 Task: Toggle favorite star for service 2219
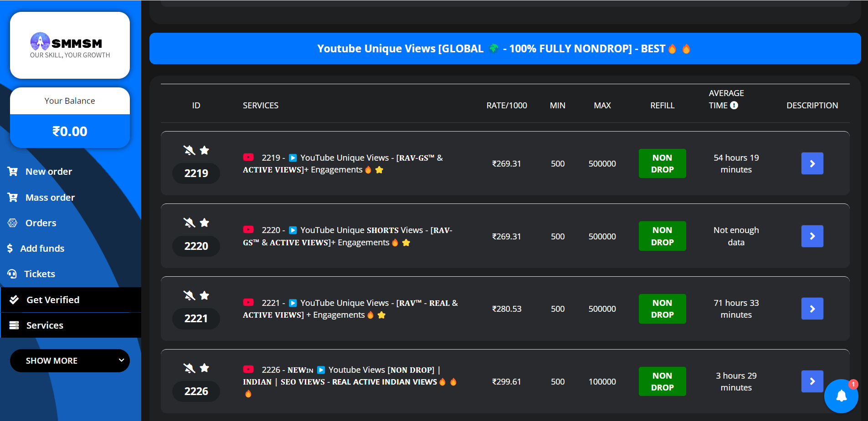pos(205,150)
